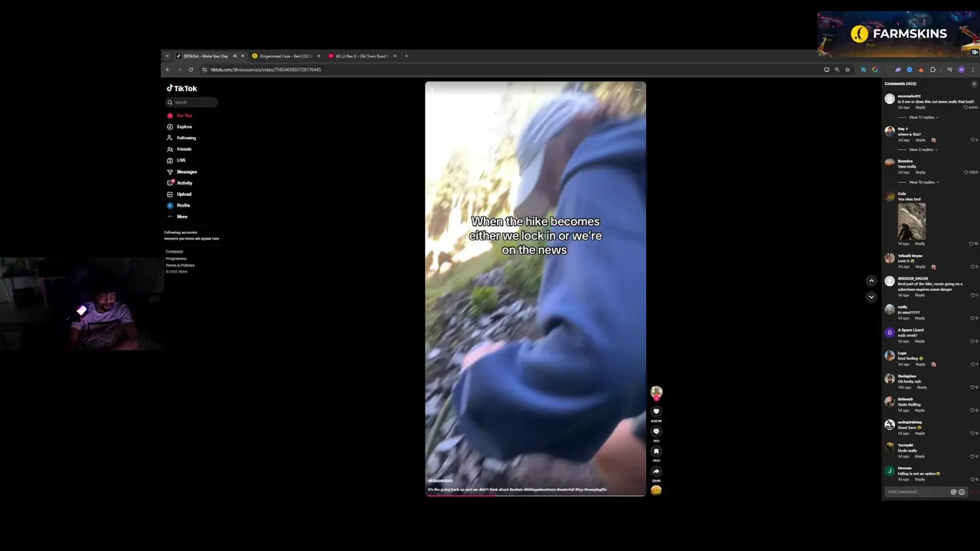Click the TikTok logo

[182, 88]
